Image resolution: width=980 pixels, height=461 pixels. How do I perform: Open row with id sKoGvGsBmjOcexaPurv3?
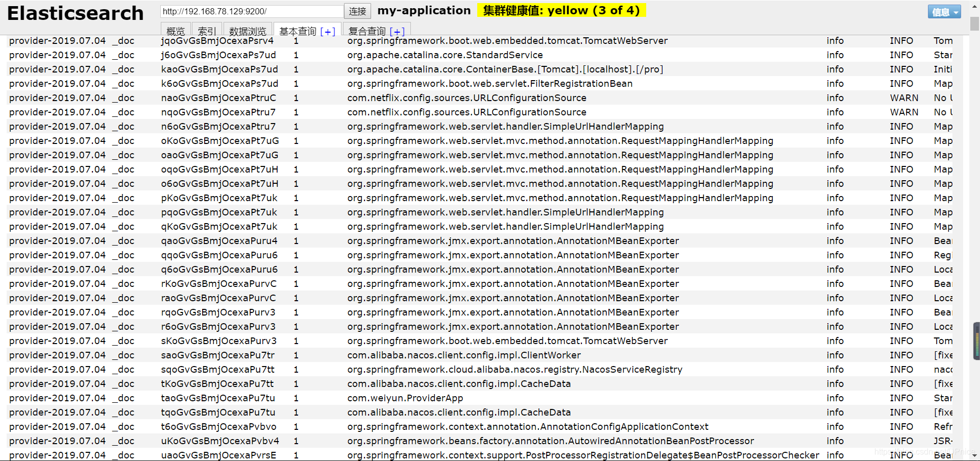click(219, 341)
